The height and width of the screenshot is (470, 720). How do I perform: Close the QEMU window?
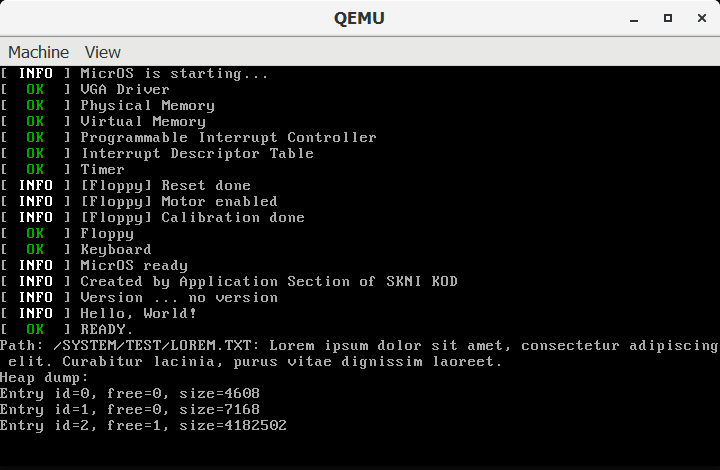698,18
